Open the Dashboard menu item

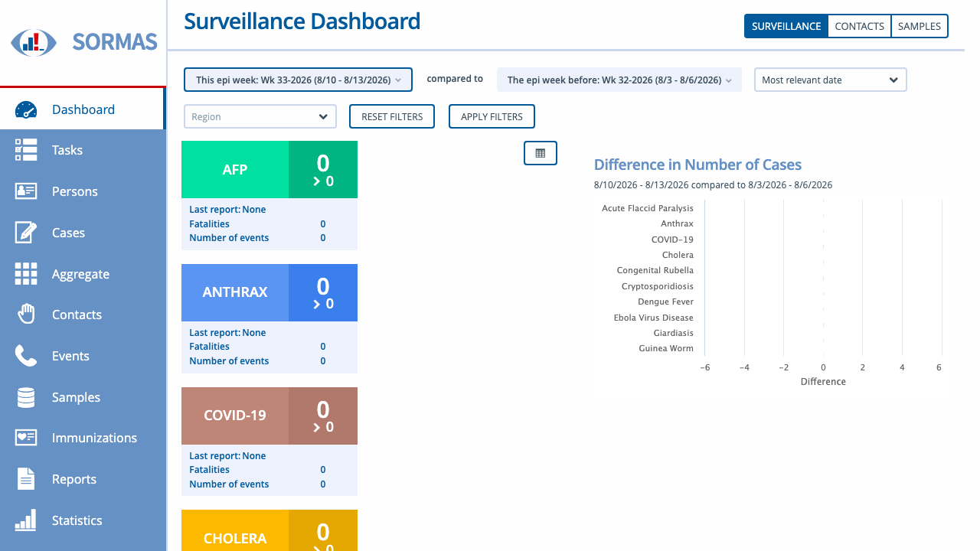click(x=83, y=109)
